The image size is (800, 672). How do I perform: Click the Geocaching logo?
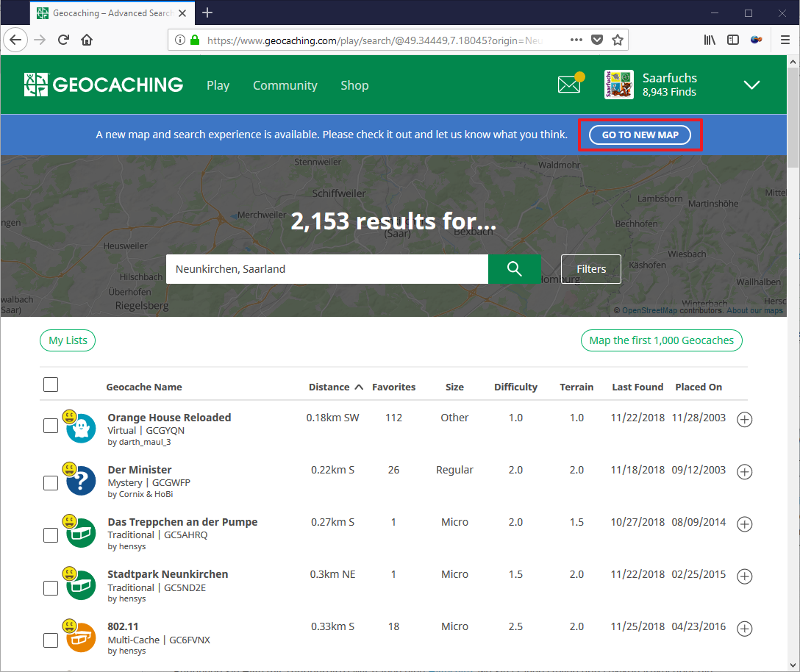click(x=104, y=85)
